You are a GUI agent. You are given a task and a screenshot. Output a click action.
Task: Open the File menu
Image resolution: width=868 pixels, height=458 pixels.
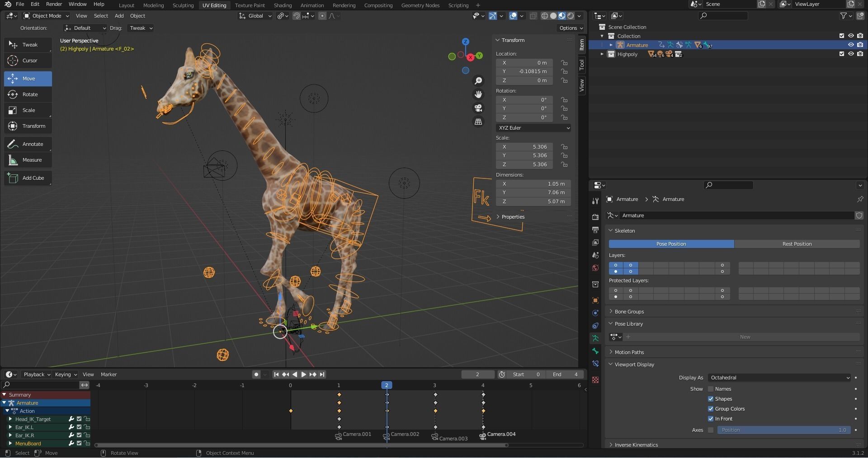pos(20,4)
